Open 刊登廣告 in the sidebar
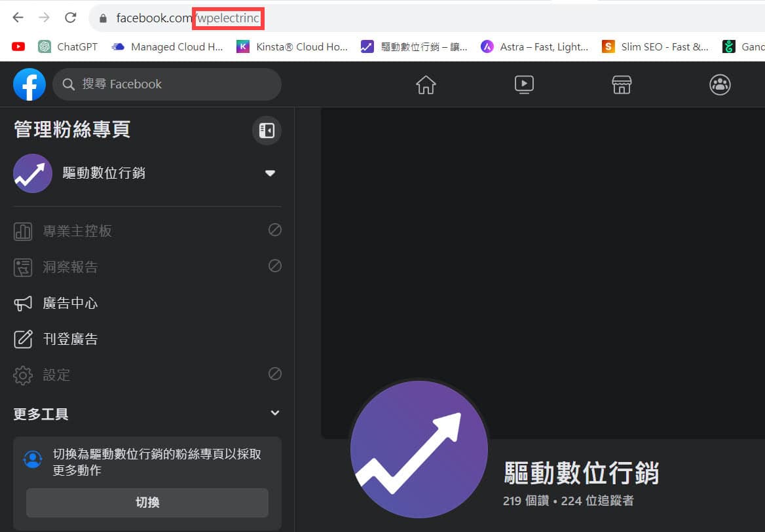This screenshot has width=765, height=532. point(147,339)
